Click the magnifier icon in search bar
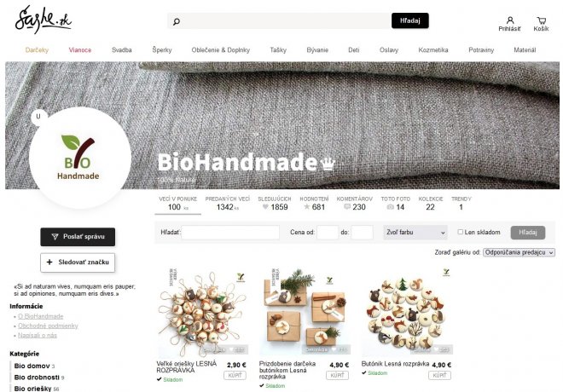 tap(177, 21)
